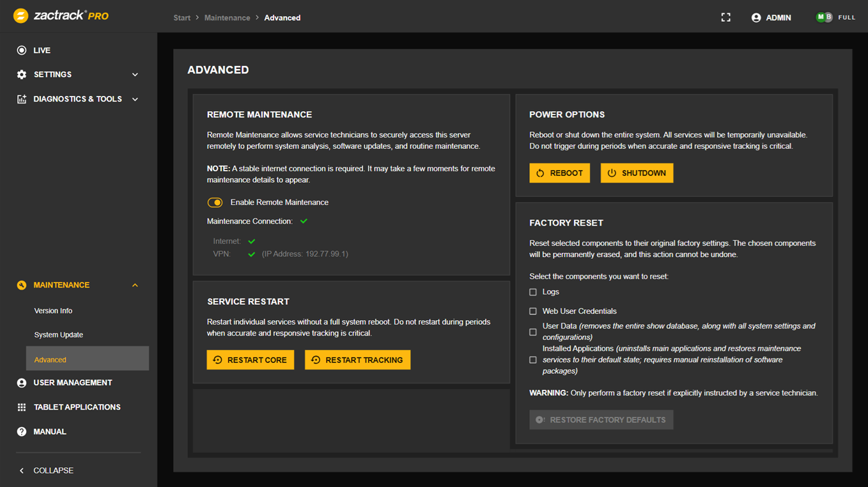
Task: Click the VPN IP Address 192.77.99.1 text
Action: click(305, 254)
